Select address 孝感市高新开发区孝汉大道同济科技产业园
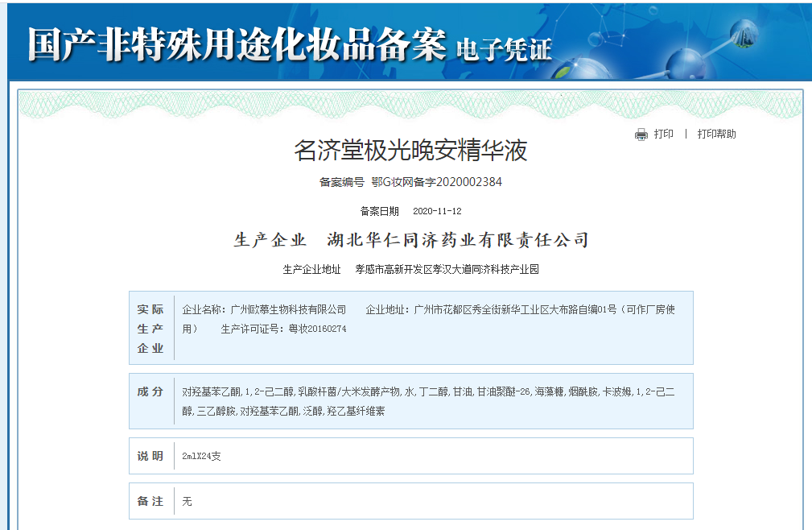 coord(447,269)
